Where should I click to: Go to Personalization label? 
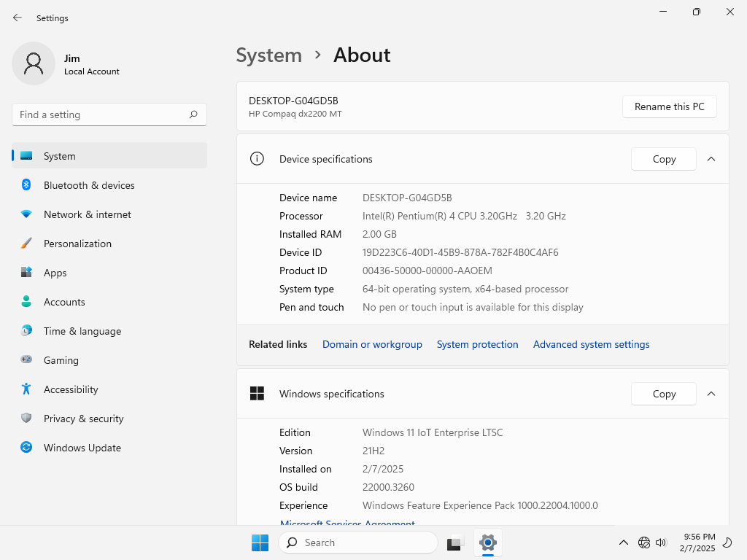click(77, 244)
